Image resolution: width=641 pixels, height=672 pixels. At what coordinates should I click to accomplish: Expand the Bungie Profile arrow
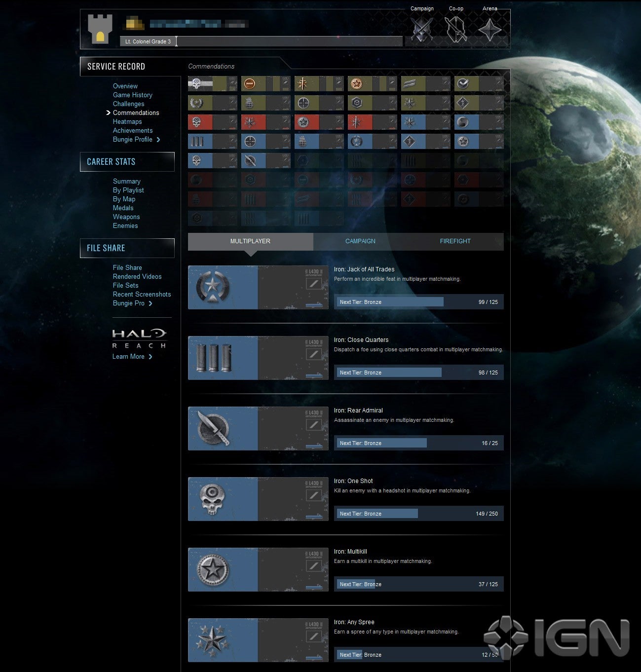coord(158,140)
